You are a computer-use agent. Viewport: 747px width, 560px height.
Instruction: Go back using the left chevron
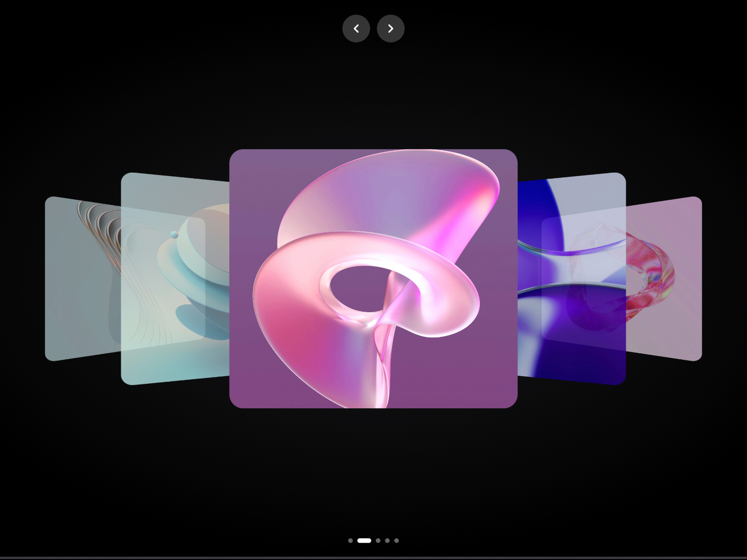(x=356, y=28)
